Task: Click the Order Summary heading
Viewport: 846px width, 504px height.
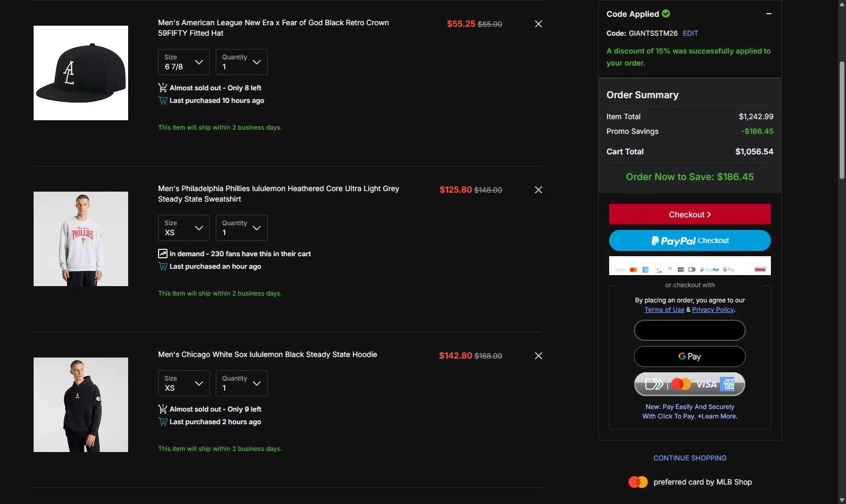Action: point(643,95)
